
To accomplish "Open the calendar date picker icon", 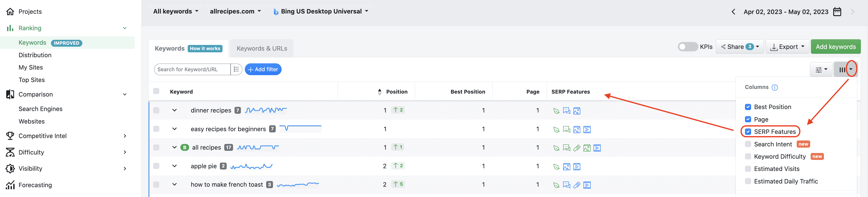I will 837,12.
